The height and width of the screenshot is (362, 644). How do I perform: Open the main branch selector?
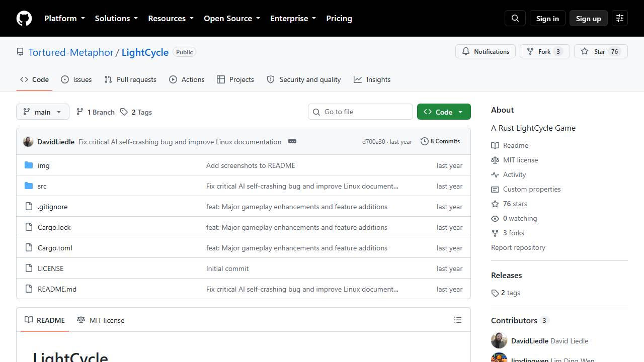point(42,112)
